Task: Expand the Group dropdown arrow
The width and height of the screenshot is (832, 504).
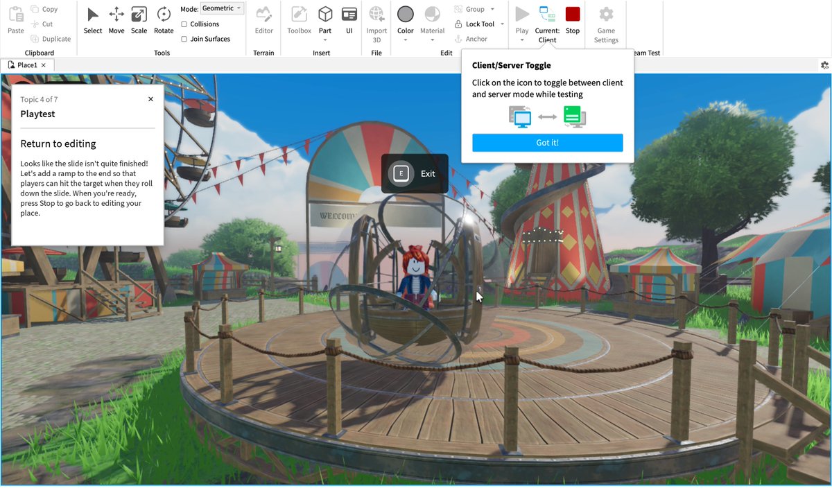Action: (492, 10)
